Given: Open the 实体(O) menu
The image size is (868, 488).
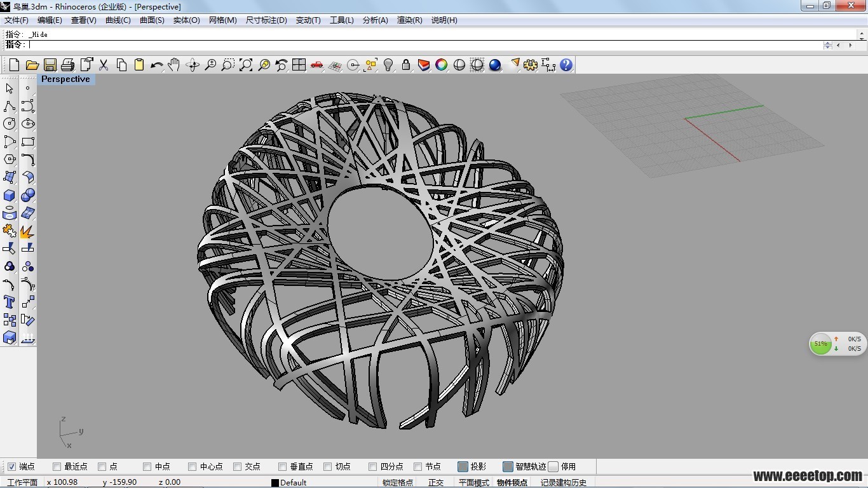Looking at the screenshot, I should click(x=186, y=20).
